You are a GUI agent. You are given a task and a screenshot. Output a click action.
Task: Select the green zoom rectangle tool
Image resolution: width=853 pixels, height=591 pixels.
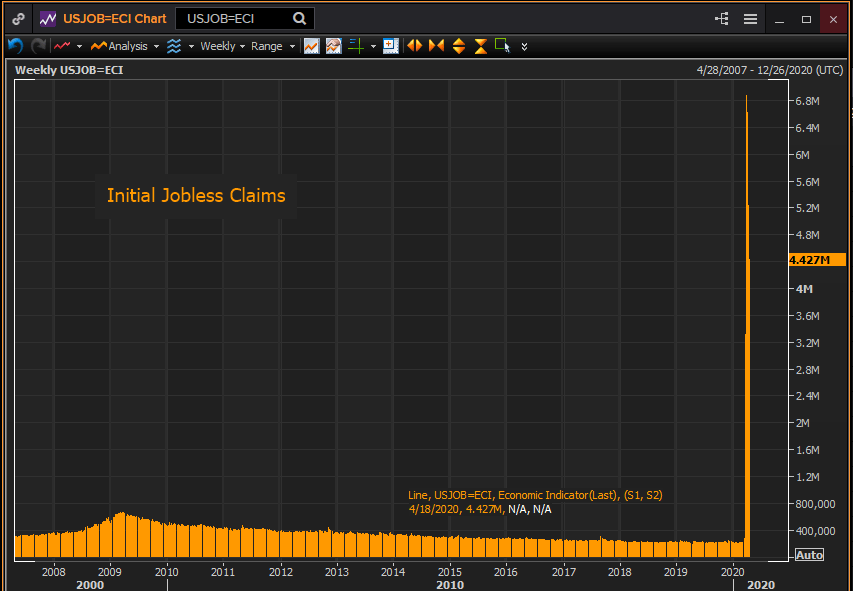click(x=503, y=46)
